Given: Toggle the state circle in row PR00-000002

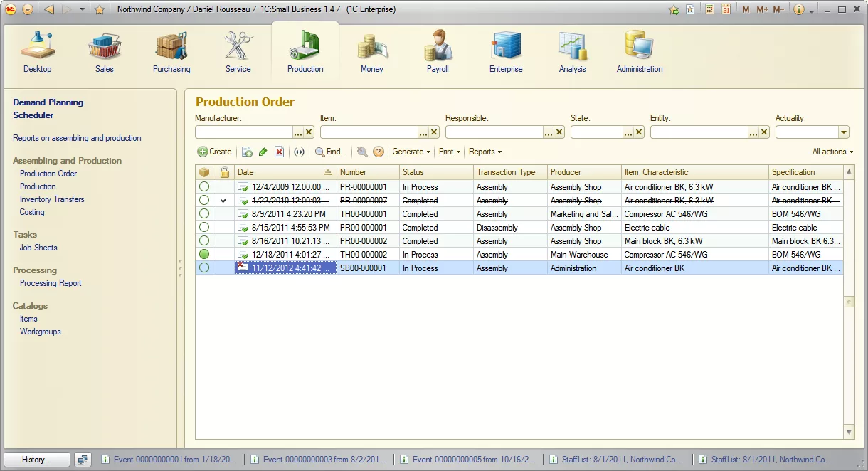Looking at the screenshot, I should click(205, 241).
